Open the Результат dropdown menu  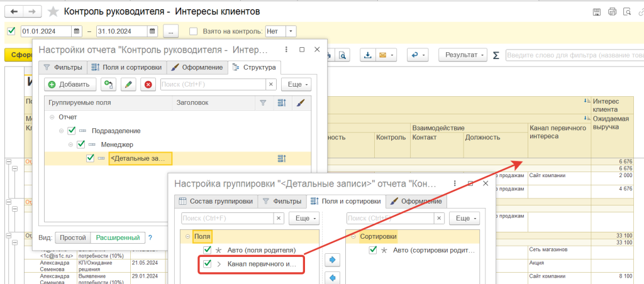464,55
